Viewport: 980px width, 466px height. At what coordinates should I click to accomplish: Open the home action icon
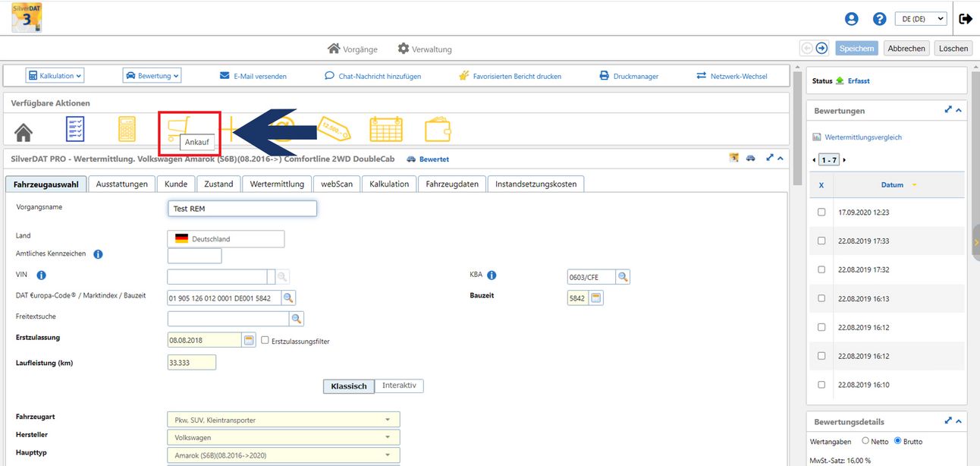[24, 131]
